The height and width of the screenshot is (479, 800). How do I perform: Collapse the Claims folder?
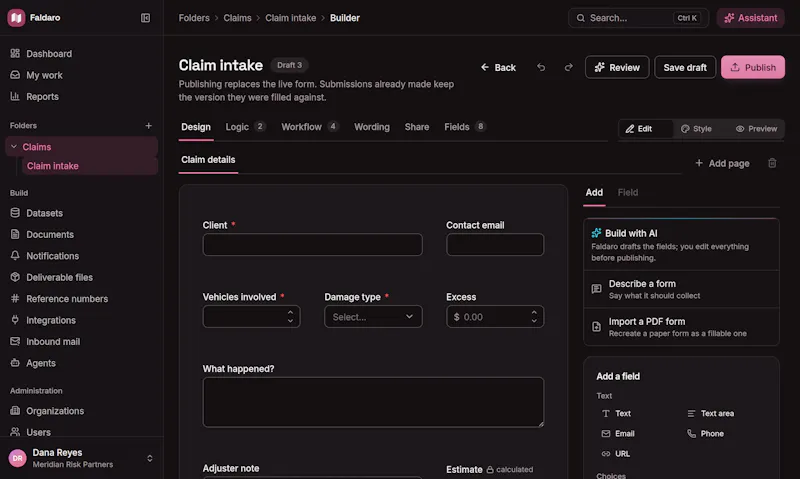[14, 147]
